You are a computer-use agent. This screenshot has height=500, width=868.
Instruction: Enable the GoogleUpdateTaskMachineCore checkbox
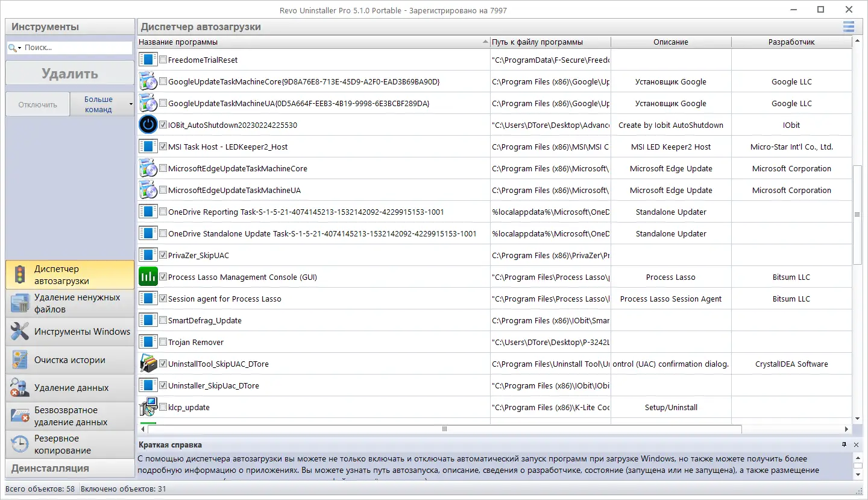163,81
